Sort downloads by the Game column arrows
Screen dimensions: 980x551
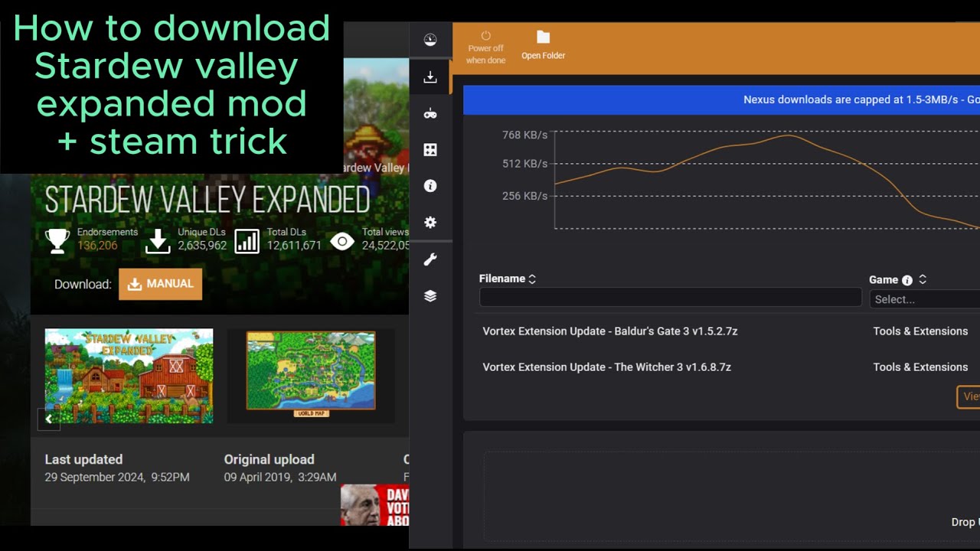point(923,279)
